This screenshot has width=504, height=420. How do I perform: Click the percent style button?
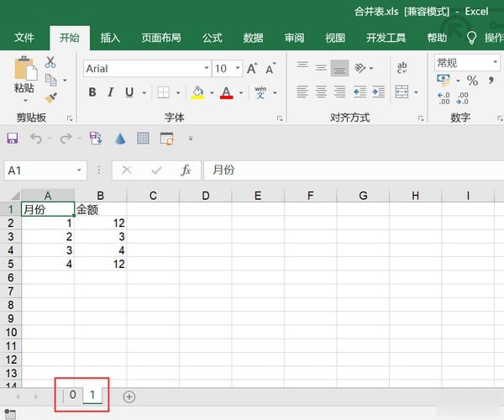click(x=472, y=81)
